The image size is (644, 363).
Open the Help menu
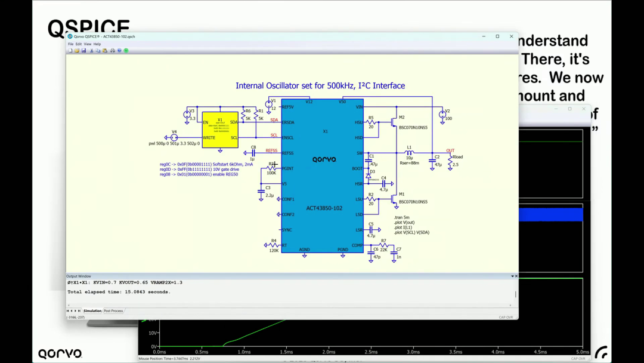coord(97,44)
